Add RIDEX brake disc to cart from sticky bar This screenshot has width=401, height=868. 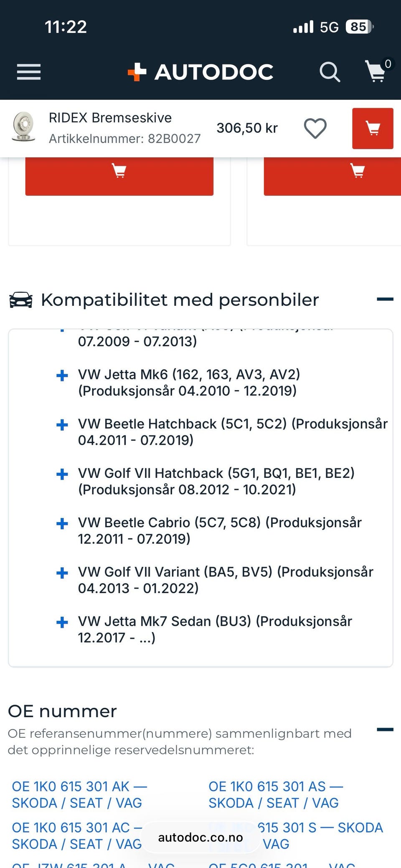pyautogui.click(x=372, y=128)
